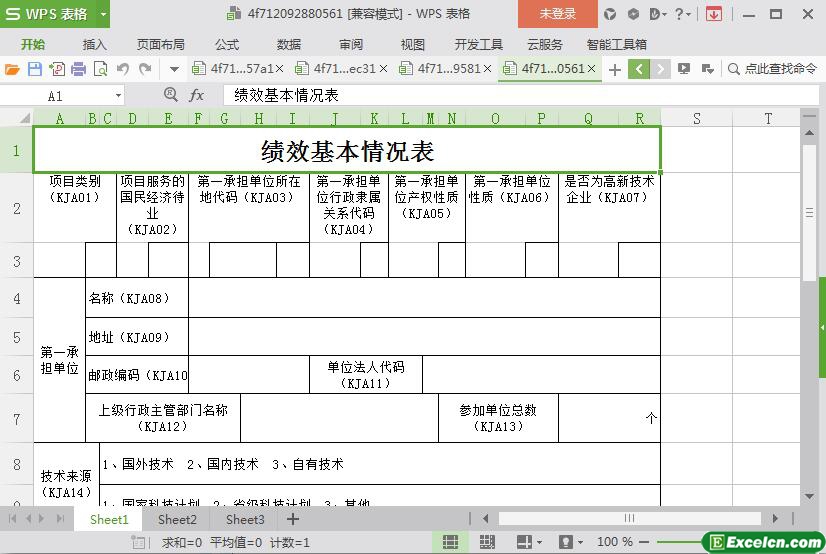Open the D-shaped icon dropdown
The image size is (826, 554).
click(x=658, y=14)
